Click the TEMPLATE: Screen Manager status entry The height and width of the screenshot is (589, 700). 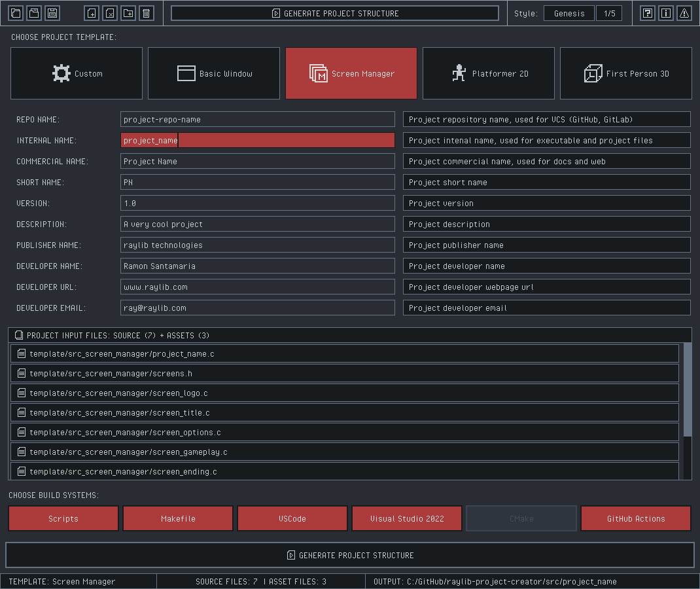(62, 581)
